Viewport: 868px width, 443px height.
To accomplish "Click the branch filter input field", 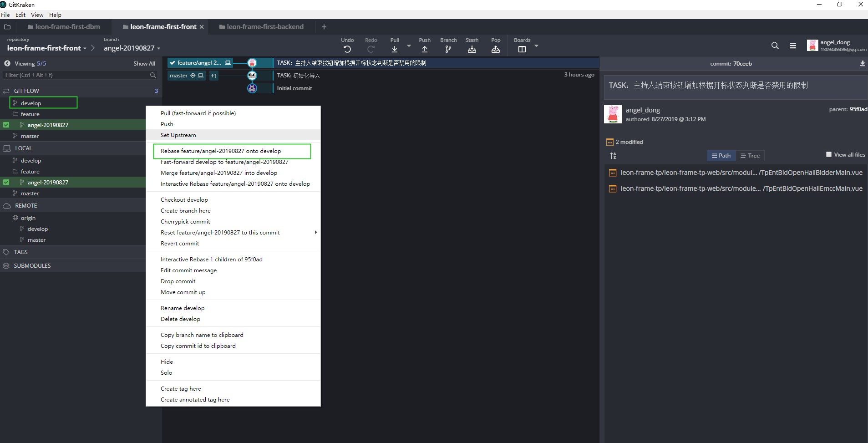I will coord(76,75).
